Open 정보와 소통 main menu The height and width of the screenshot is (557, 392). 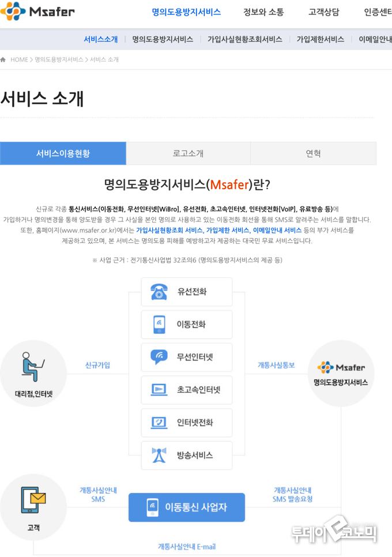point(263,12)
